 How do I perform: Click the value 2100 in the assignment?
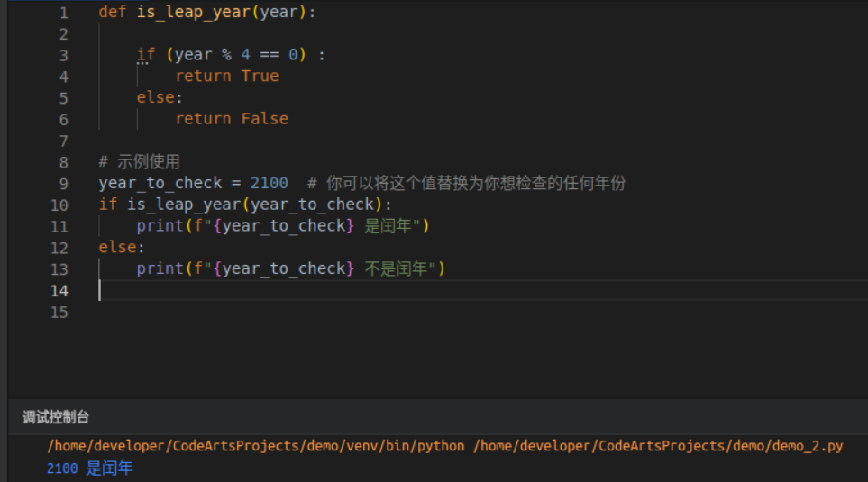click(269, 183)
